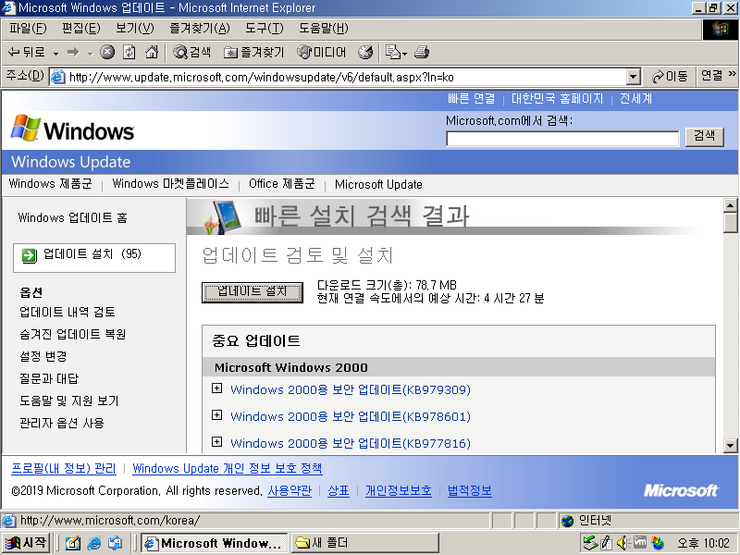Expand the KB978601 update details
This screenshot has height=555, width=740.
pos(217,415)
